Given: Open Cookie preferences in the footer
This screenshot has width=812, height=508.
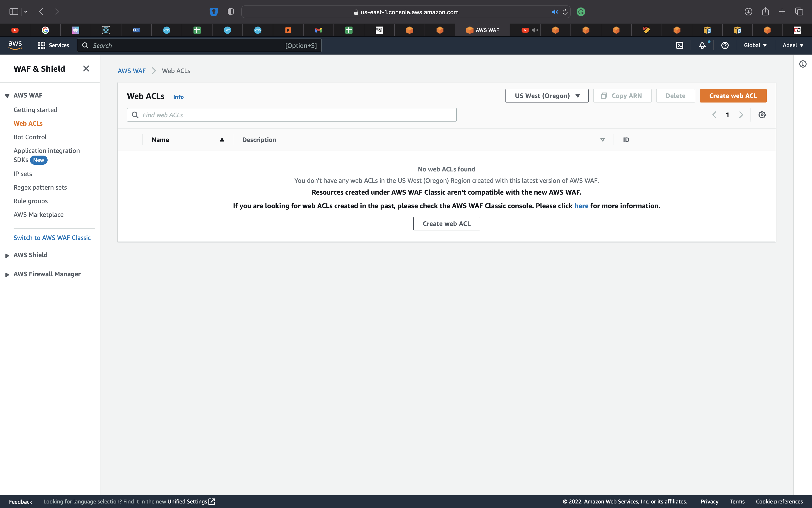Looking at the screenshot, I should point(779,502).
